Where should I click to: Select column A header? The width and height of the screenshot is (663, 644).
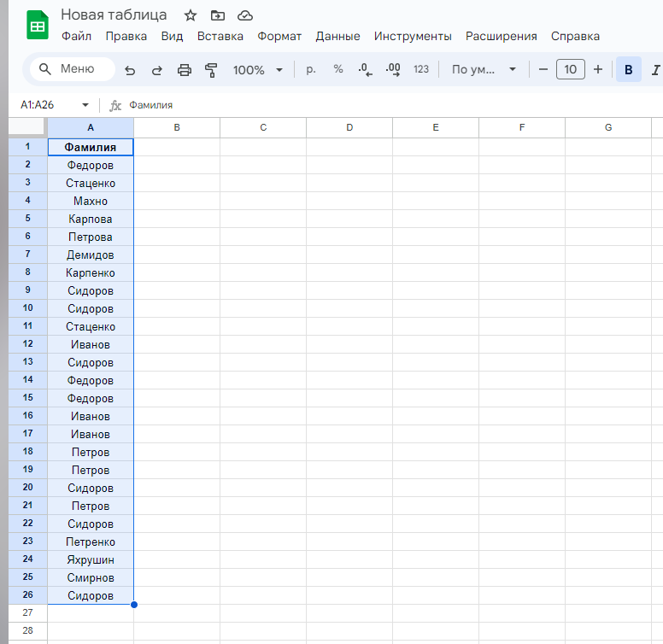pos(91,127)
